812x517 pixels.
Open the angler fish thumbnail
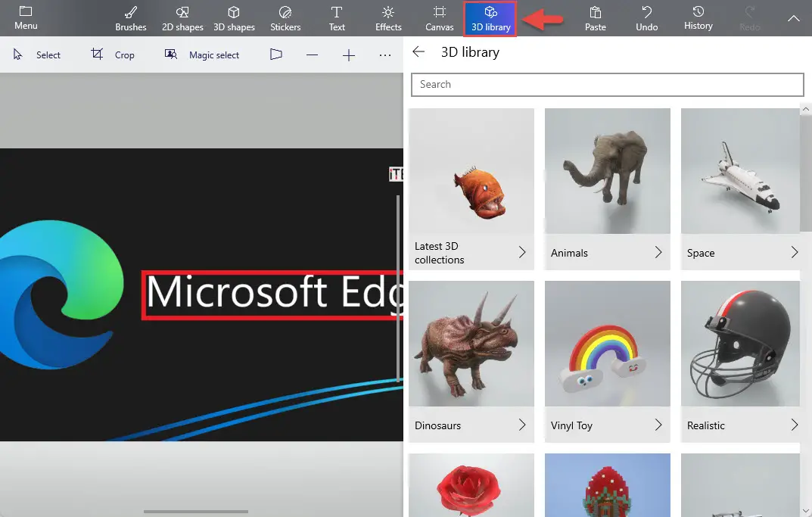coord(471,171)
